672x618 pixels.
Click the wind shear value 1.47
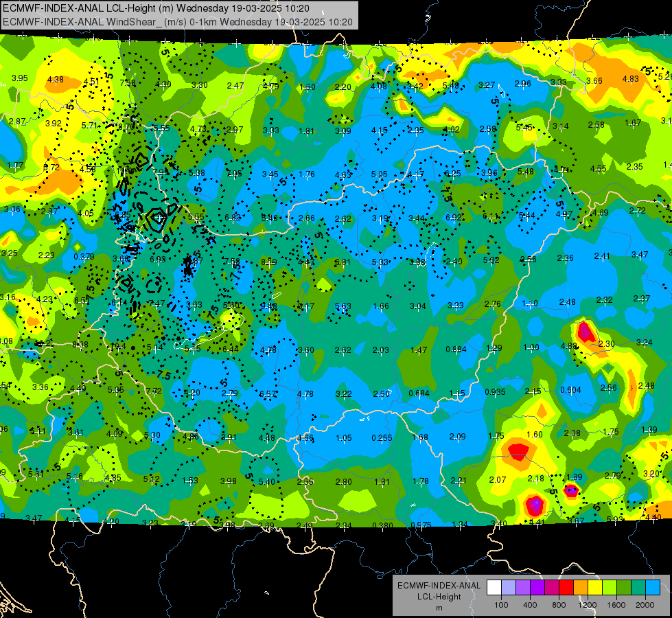pyautogui.click(x=419, y=350)
